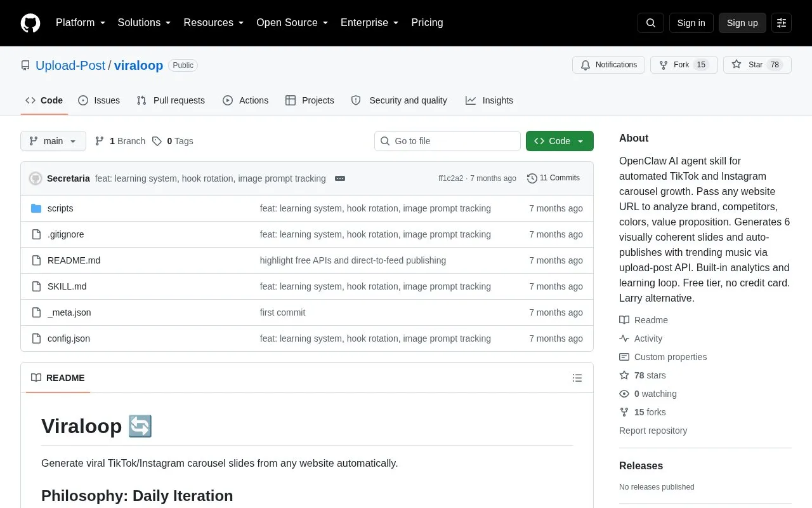Click the Custom properties icon
The image size is (812, 508).
tap(624, 357)
